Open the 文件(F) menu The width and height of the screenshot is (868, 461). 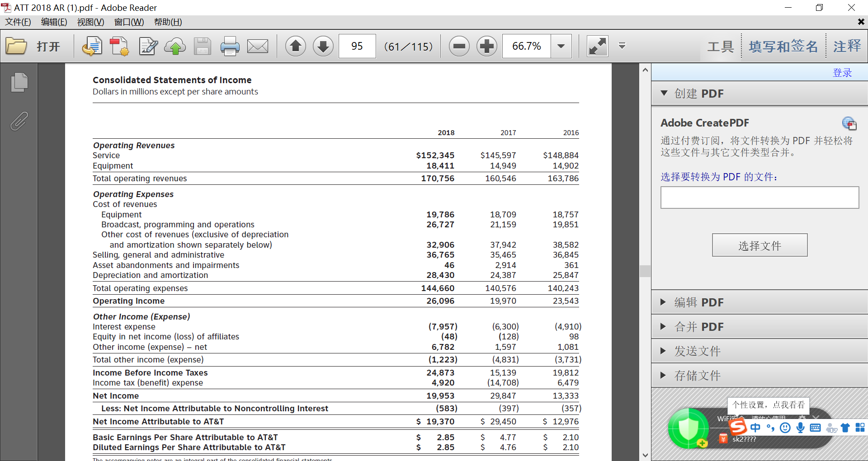point(18,22)
